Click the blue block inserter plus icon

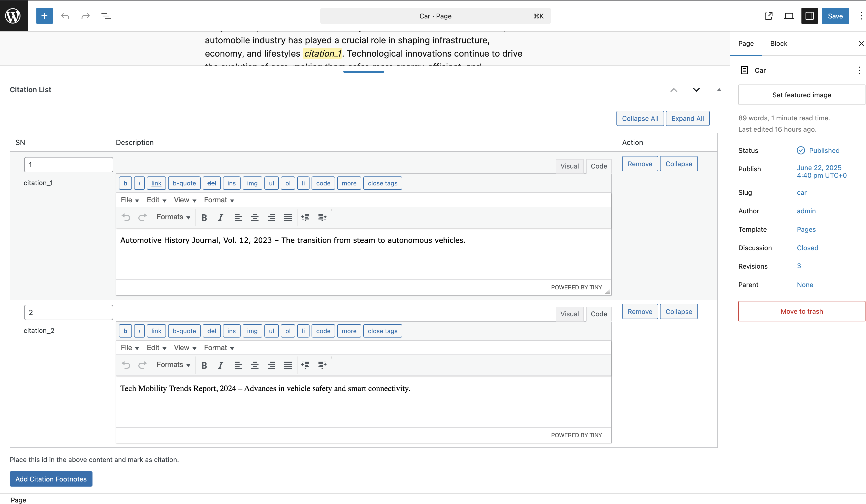[x=44, y=16]
